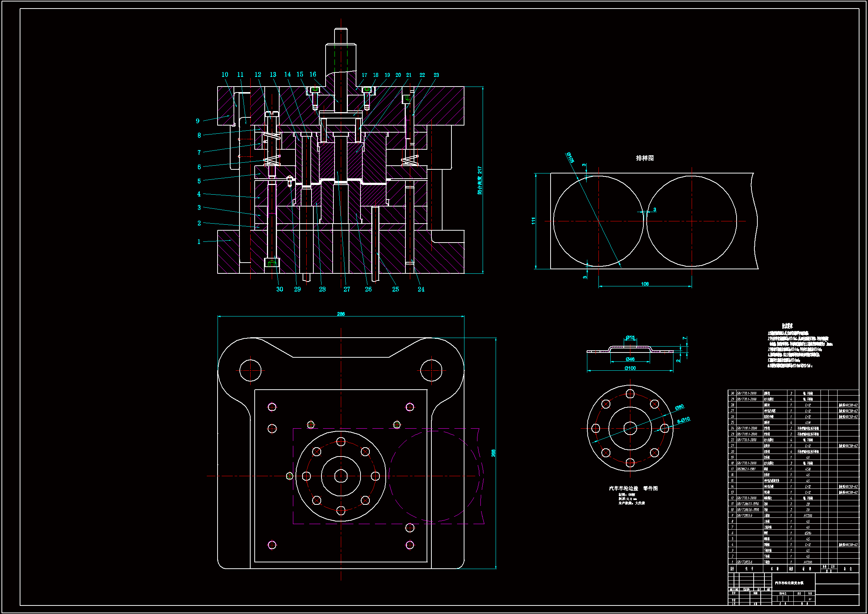Click the '闭合高度 217' dimension label
Screen dimensions: 868x614
(480, 181)
